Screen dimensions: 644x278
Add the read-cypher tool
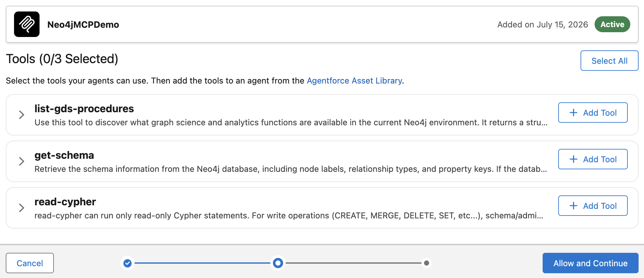coord(593,206)
